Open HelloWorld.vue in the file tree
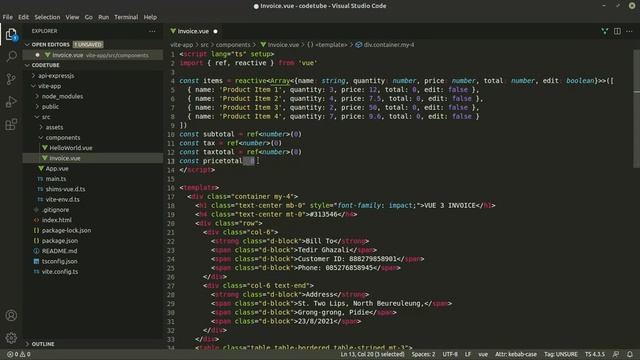 [71, 148]
